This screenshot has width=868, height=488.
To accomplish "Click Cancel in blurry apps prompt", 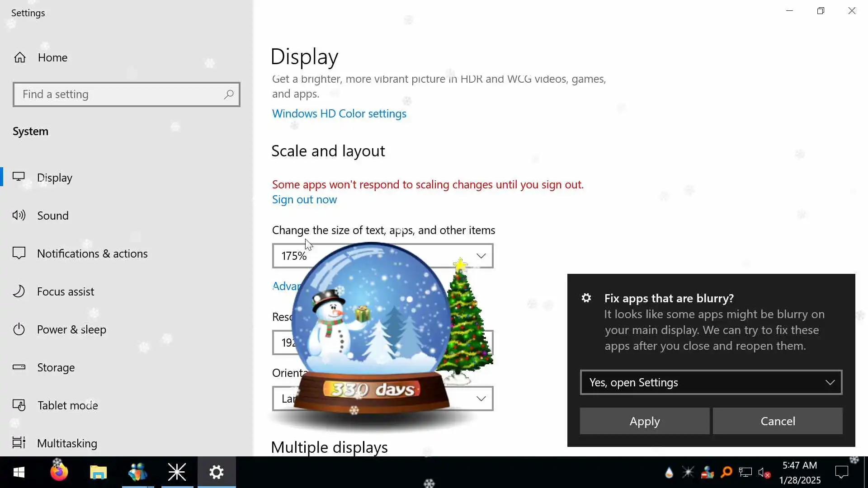I will [x=777, y=421].
